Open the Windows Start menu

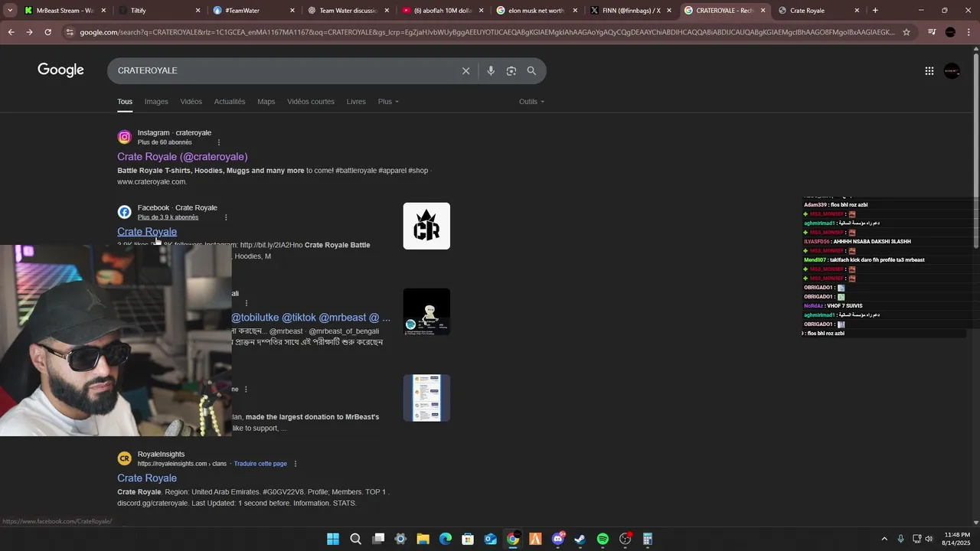coord(333,539)
